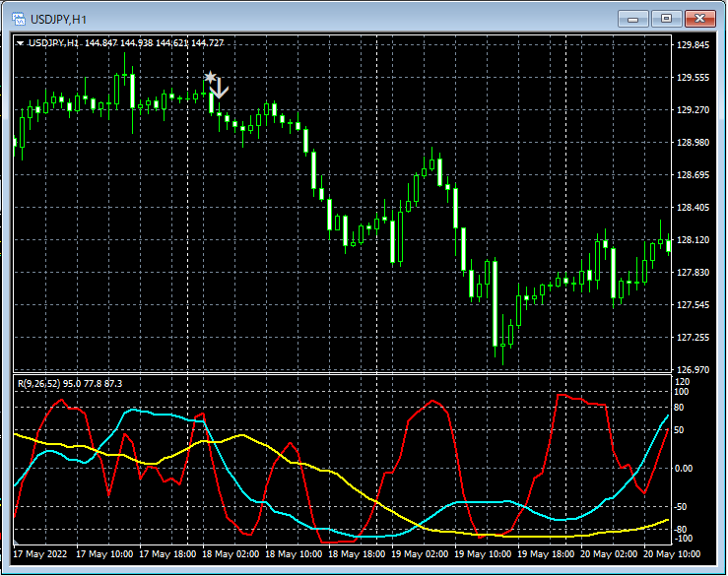Click the '19 May 18:00' time label
Image resolution: width=728 pixels, height=576 pixels.
click(x=546, y=554)
